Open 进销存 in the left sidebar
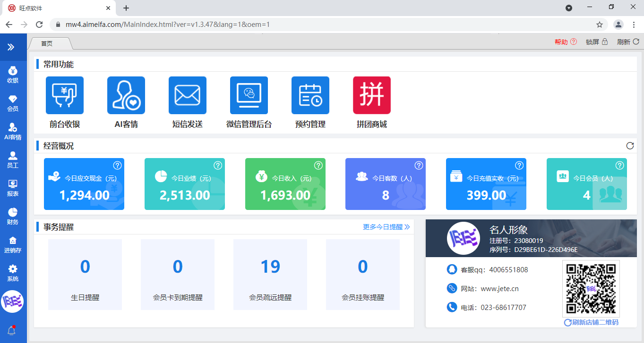This screenshot has height=343, width=644. (13, 245)
